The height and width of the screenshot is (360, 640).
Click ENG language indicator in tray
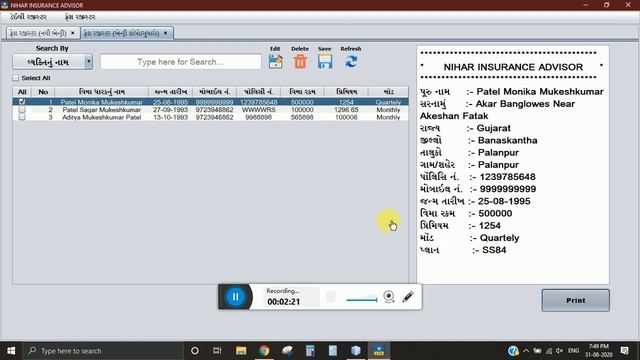click(x=573, y=351)
